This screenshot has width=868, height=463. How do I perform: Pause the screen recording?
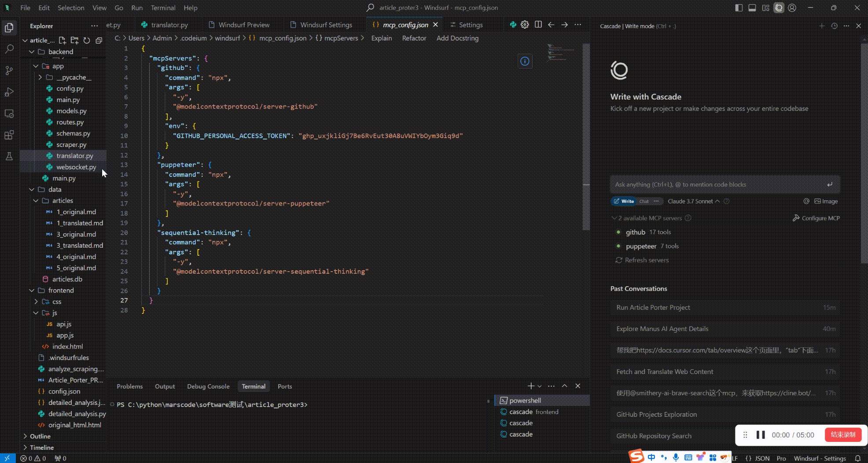(x=760, y=435)
